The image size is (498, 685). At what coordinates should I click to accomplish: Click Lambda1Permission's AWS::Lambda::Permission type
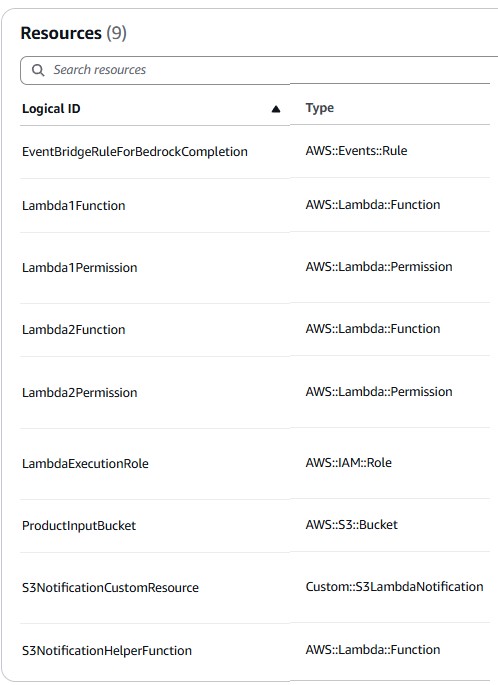click(x=379, y=266)
